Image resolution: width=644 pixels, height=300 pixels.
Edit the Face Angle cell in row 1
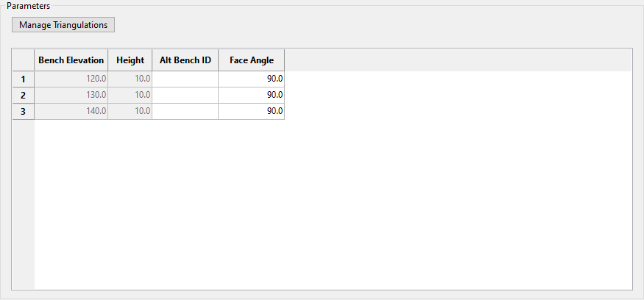click(251, 79)
